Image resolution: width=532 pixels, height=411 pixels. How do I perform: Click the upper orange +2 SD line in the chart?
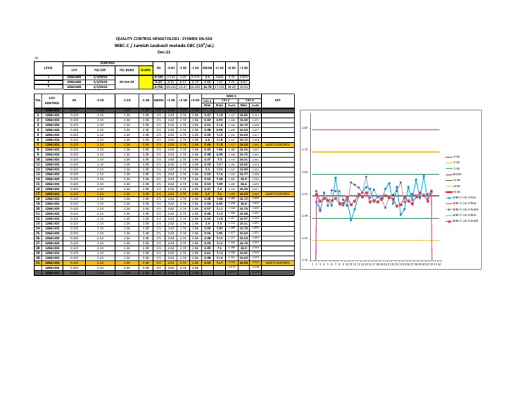375,152
